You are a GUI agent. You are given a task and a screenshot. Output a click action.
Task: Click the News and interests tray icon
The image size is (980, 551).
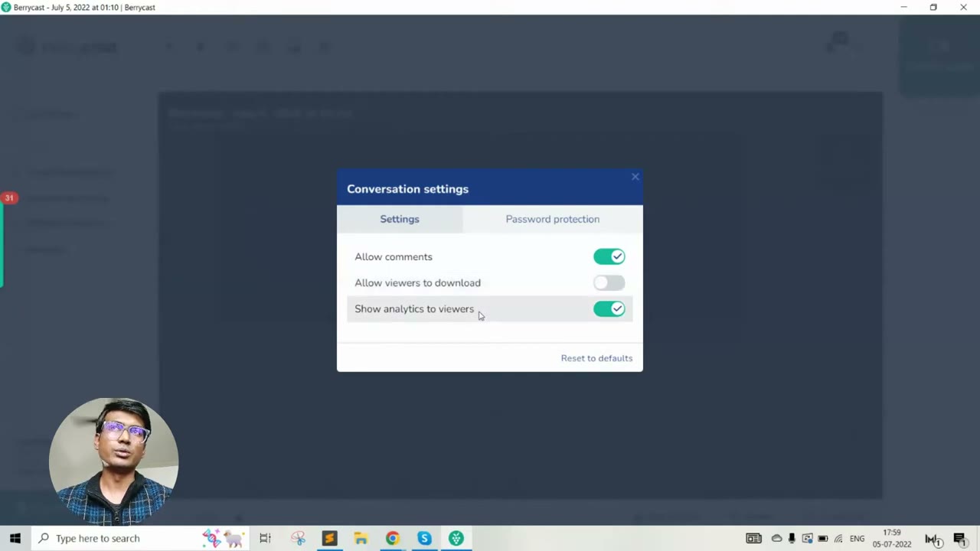click(x=753, y=539)
